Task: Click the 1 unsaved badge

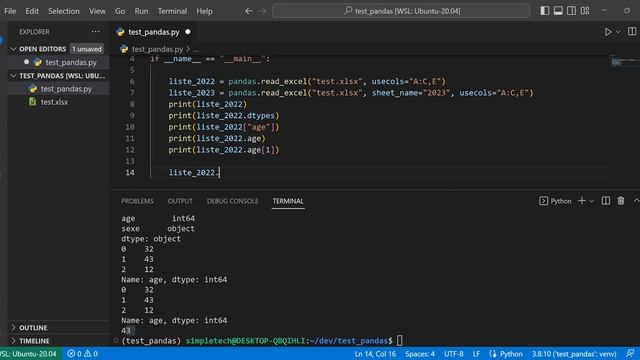Action: pyautogui.click(x=87, y=49)
